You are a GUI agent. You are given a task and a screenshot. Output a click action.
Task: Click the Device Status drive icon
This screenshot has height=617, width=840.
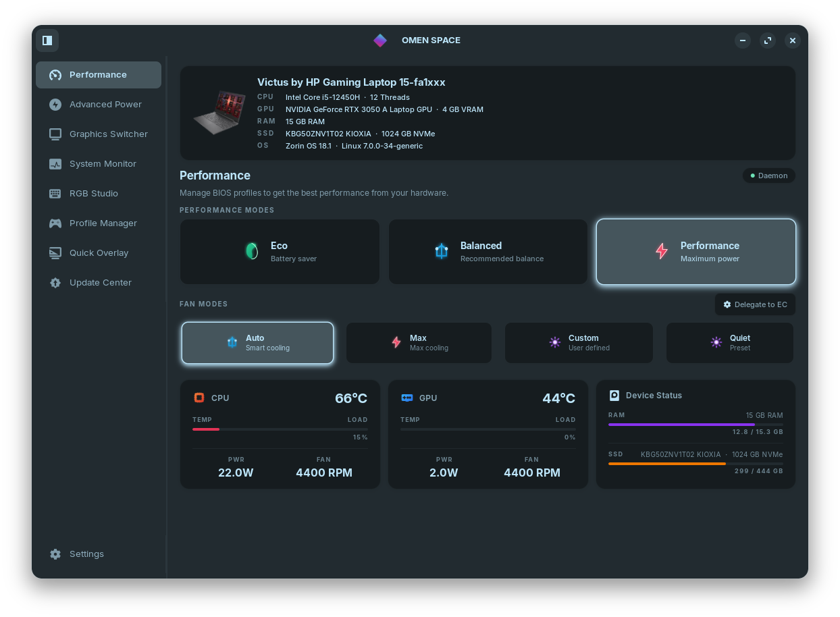[x=614, y=396]
